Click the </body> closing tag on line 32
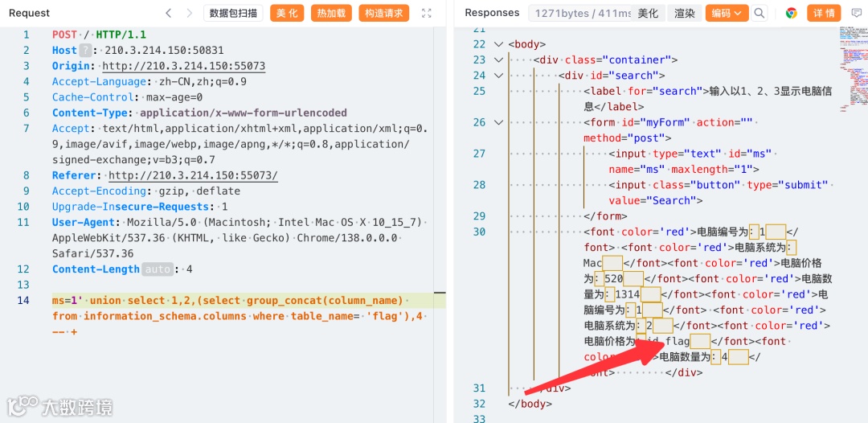The image size is (868, 423). pyautogui.click(x=530, y=404)
